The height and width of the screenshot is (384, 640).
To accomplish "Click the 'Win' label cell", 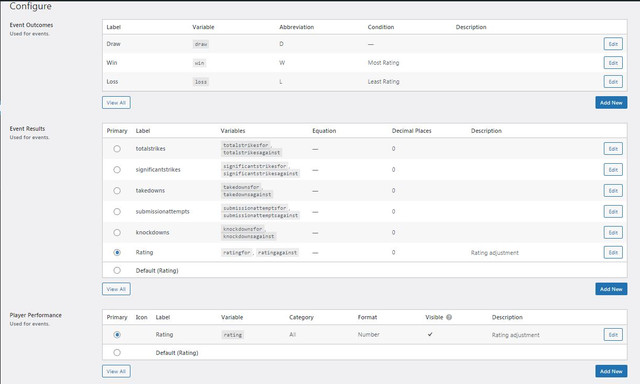I will pyautogui.click(x=112, y=62).
